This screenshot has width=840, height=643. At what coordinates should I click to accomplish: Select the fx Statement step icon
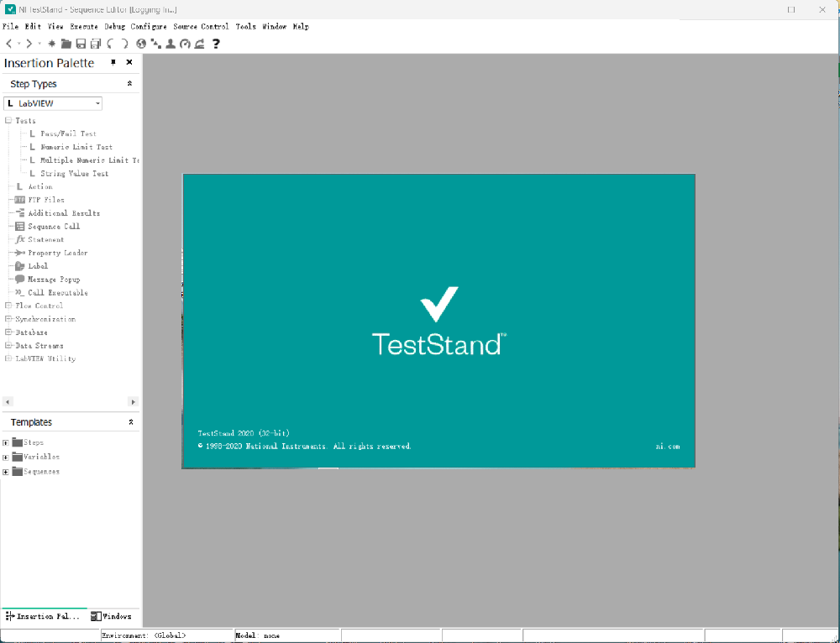click(x=20, y=239)
